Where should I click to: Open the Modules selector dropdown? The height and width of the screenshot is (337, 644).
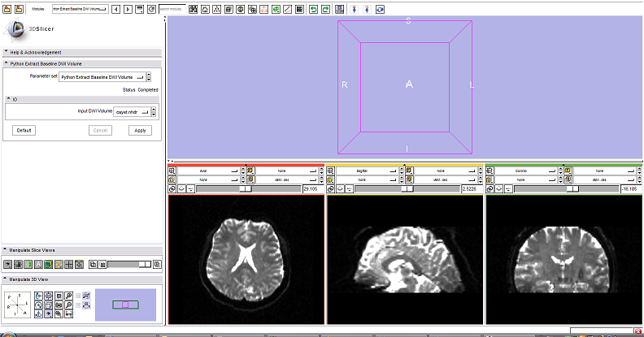pos(80,8)
